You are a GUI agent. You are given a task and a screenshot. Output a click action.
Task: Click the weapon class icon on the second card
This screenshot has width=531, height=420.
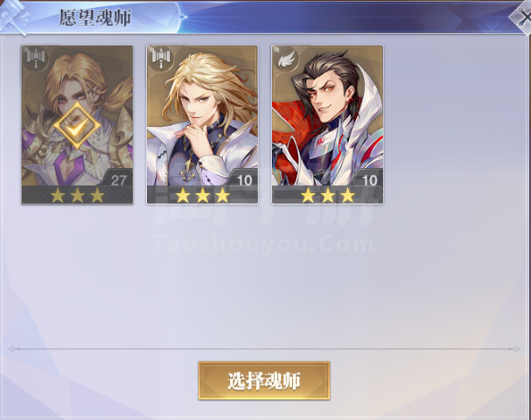click(161, 59)
